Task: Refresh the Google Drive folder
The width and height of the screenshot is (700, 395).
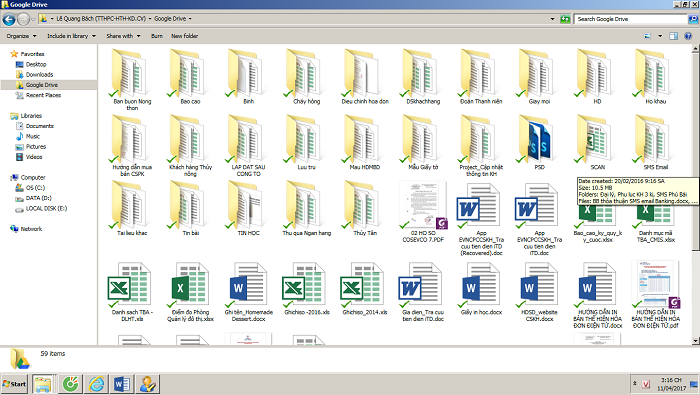Action: 565,19
